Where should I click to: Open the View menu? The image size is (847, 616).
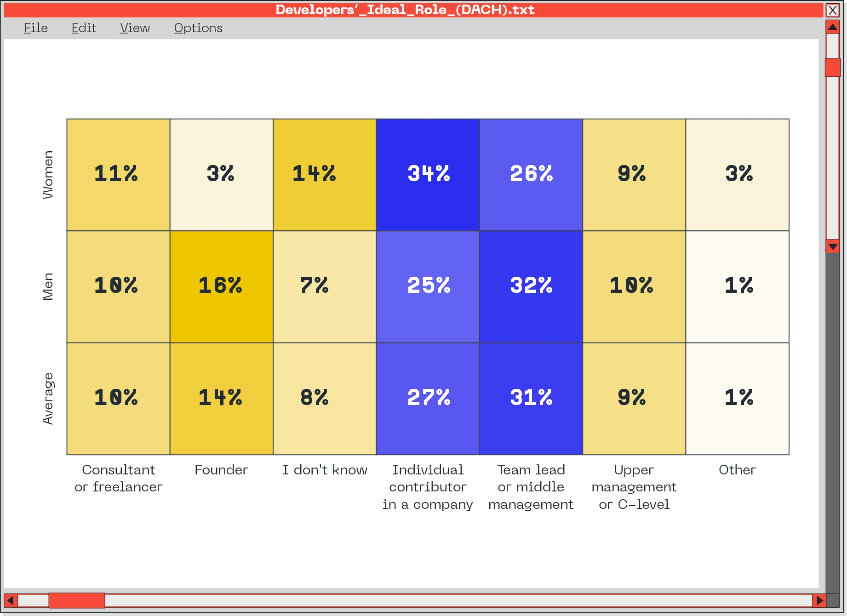click(135, 28)
